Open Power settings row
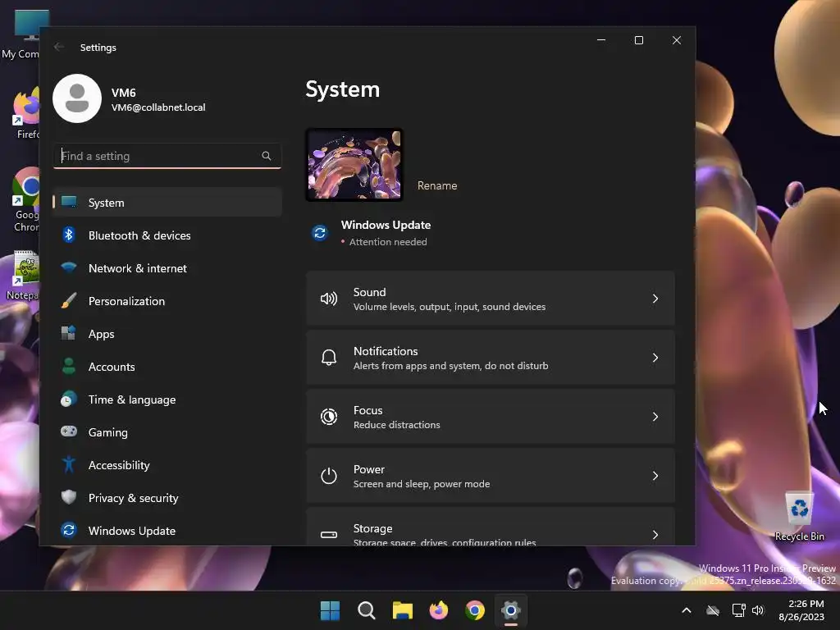The height and width of the screenshot is (630, 840). [491, 476]
